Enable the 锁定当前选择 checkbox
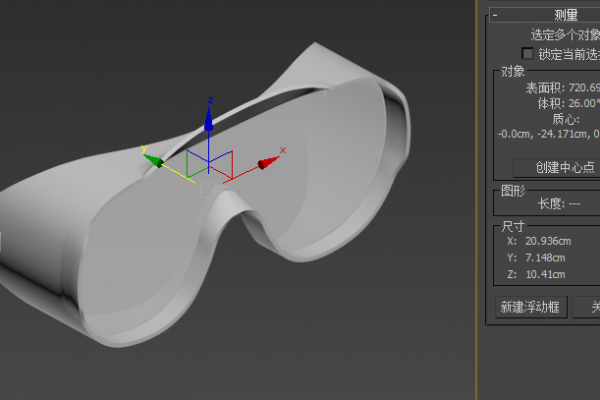Viewport: 600px width, 400px height. (528, 54)
